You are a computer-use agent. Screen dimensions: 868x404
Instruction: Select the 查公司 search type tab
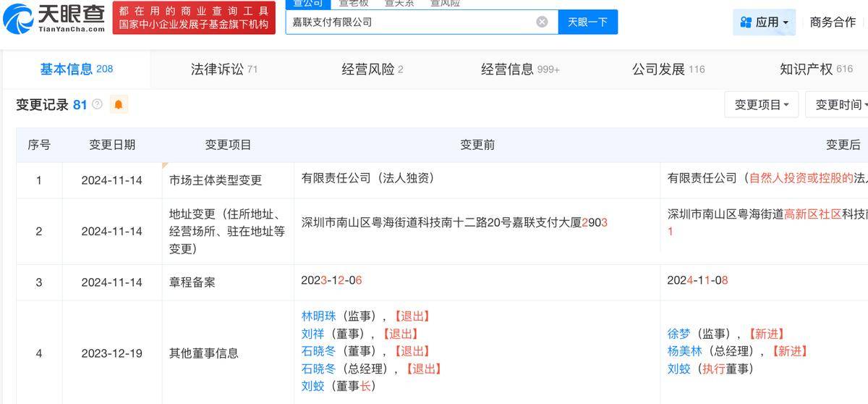(x=307, y=4)
